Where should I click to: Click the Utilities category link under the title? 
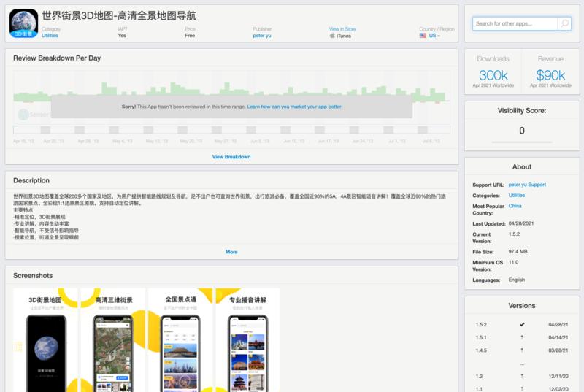tap(50, 35)
